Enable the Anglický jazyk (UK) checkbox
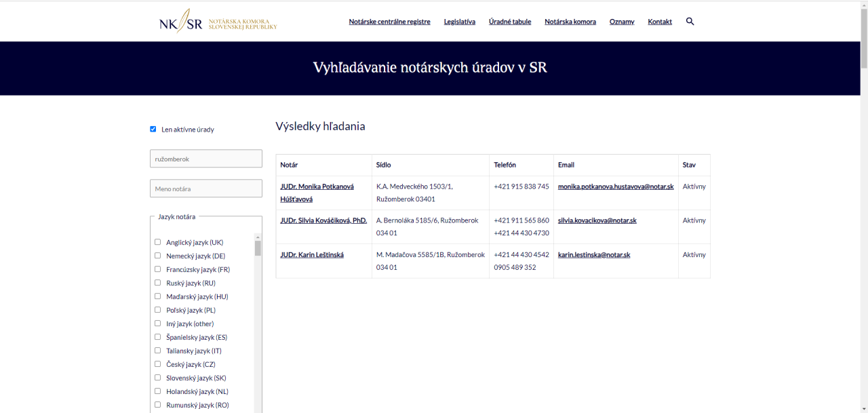868x413 pixels. click(x=158, y=242)
